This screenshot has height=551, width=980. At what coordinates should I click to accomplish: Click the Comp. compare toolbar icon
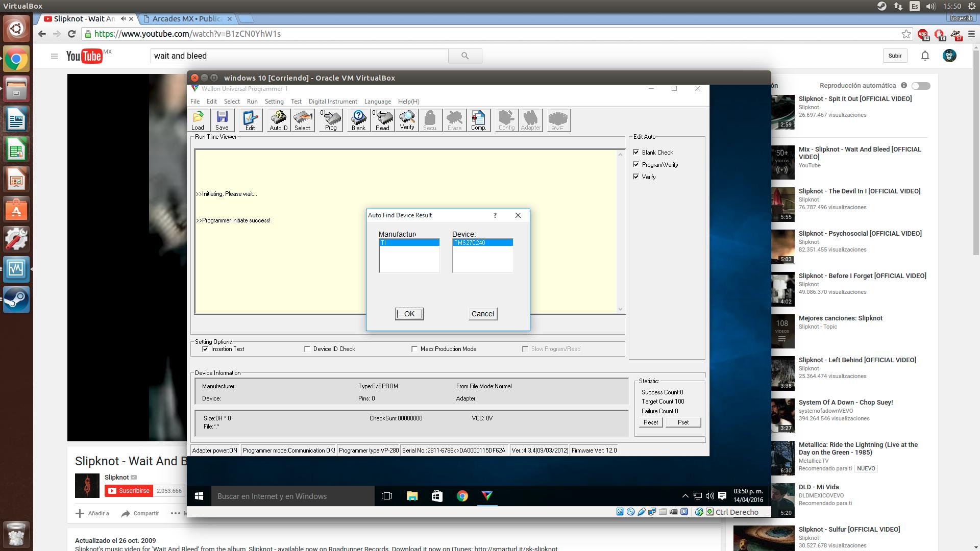[478, 120]
